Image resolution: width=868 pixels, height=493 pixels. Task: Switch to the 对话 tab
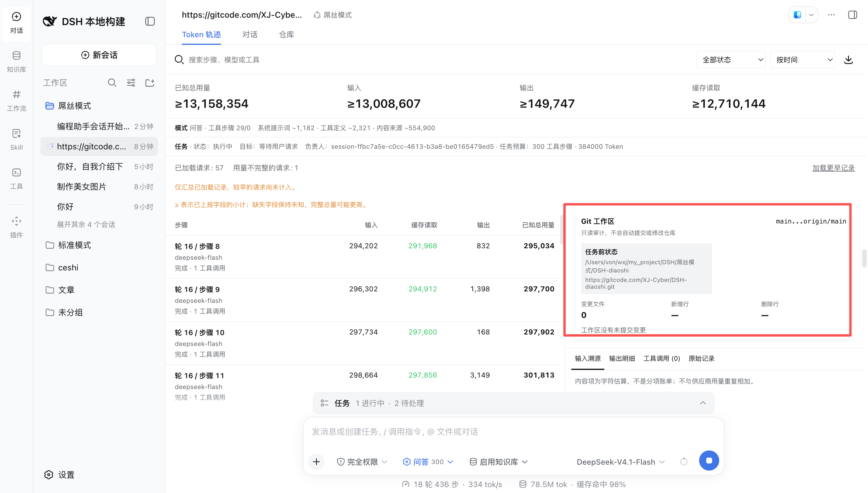click(250, 35)
